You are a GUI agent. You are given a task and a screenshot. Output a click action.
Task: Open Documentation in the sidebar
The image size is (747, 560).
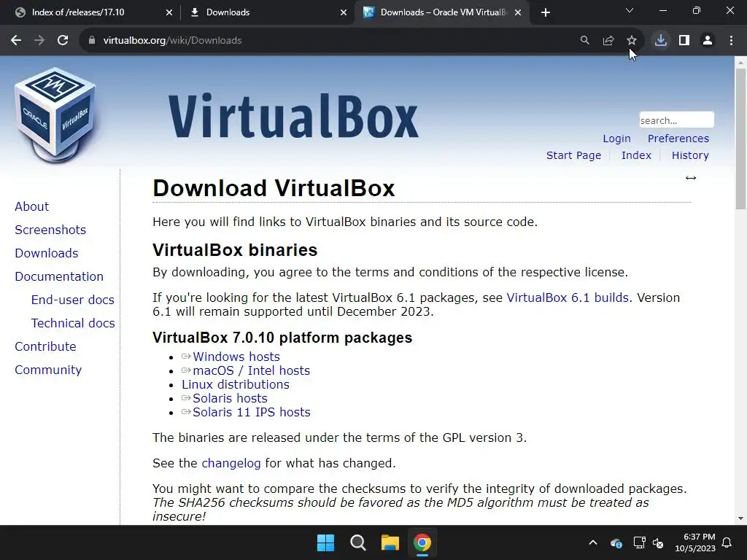(59, 276)
